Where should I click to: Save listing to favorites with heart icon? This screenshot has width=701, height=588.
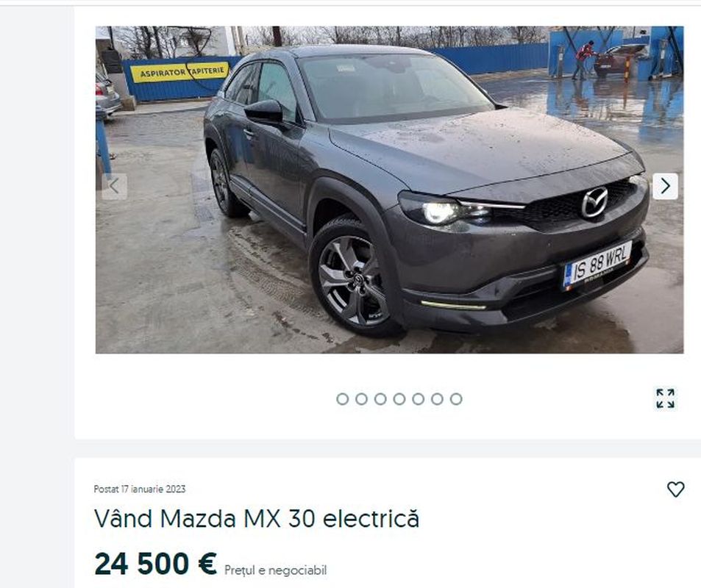click(675, 490)
